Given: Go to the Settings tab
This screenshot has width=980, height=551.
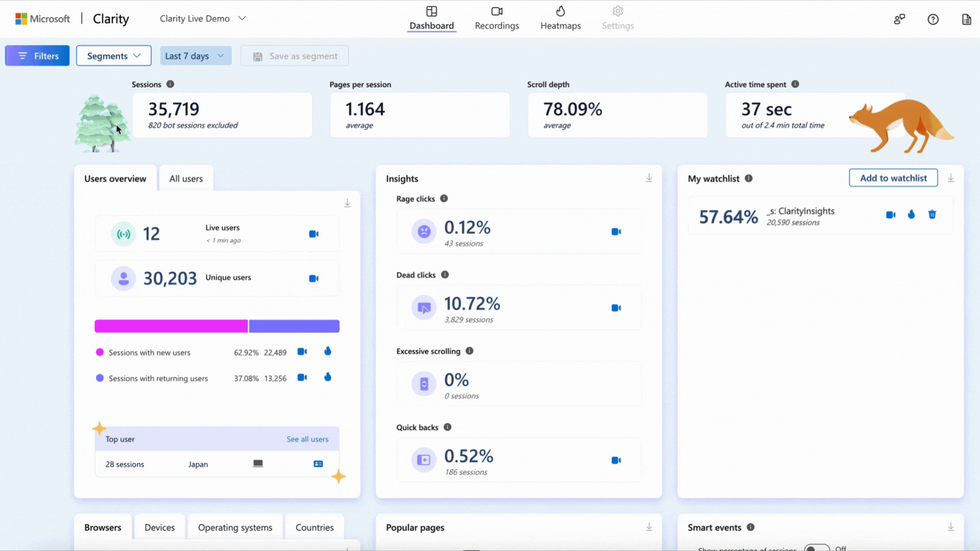Looking at the screenshot, I should (618, 18).
